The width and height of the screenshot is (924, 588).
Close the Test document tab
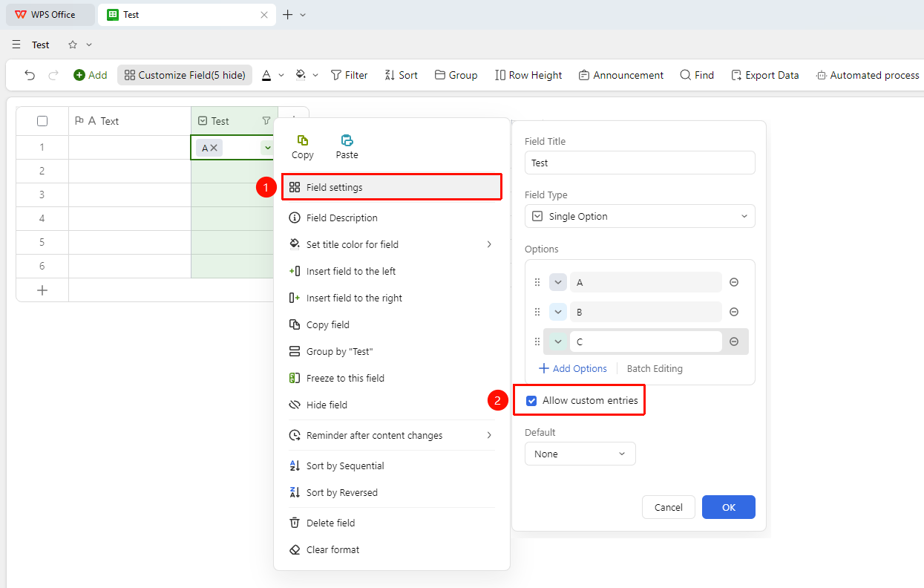[x=264, y=14]
